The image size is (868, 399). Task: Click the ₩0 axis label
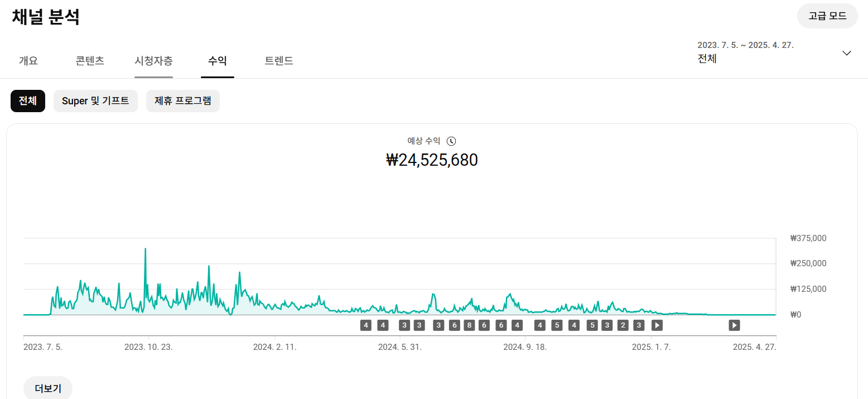click(796, 315)
